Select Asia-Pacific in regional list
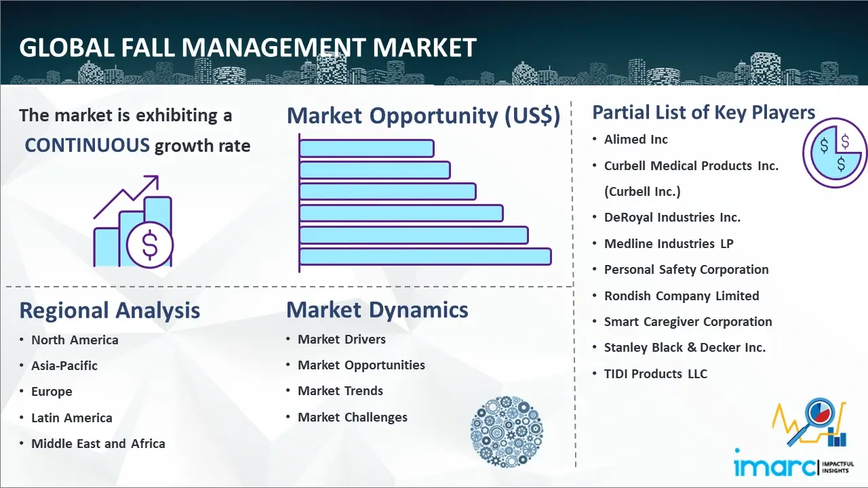This screenshot has width=868, height=488. coord(64,366)
